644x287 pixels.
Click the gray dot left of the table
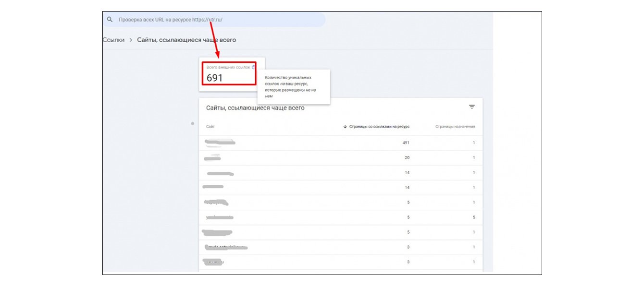[x=193, y=124]
